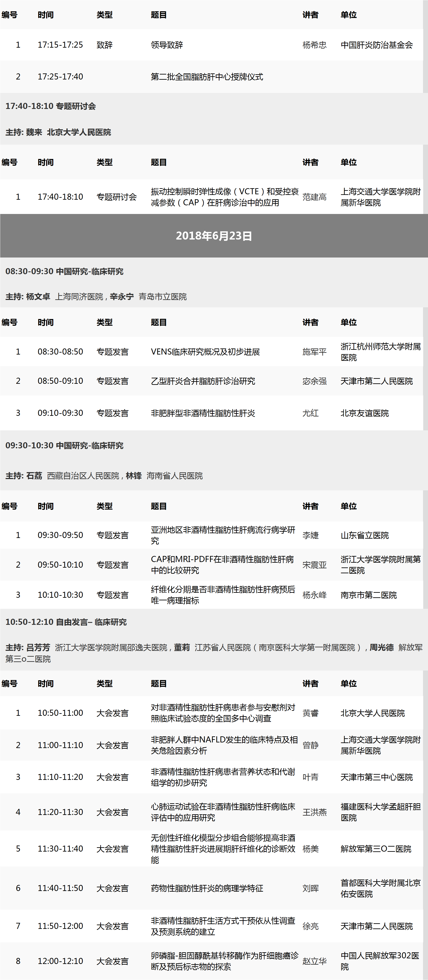Click host name 石荔
Viewport: 428px width, 980px height.
(x=34, y=476)
